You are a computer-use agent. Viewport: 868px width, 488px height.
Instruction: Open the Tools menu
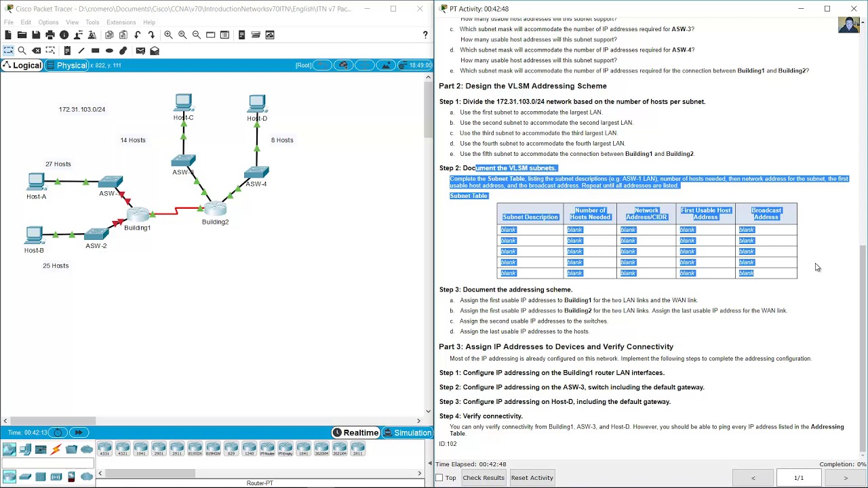(92, 22)
